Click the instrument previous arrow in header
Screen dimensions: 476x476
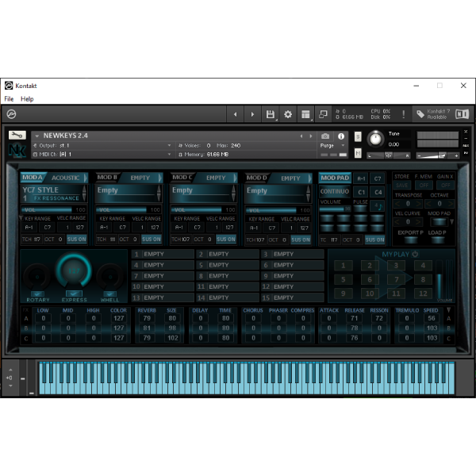[301, 136]
